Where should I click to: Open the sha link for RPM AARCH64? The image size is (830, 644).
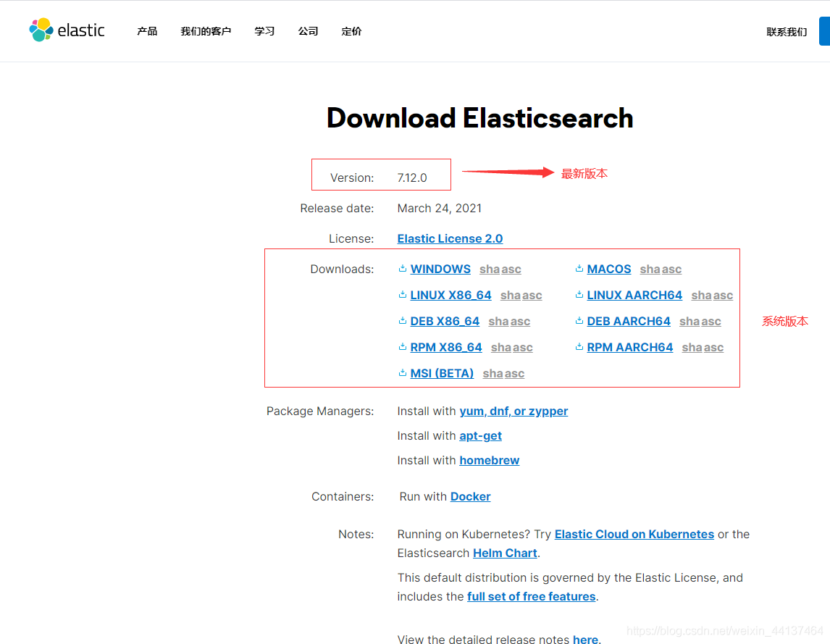692,347
